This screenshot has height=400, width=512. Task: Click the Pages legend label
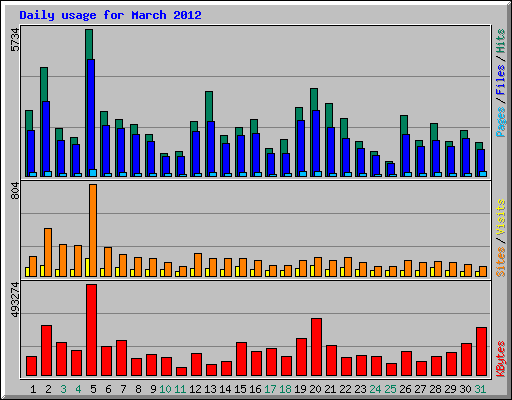(500, 122)
